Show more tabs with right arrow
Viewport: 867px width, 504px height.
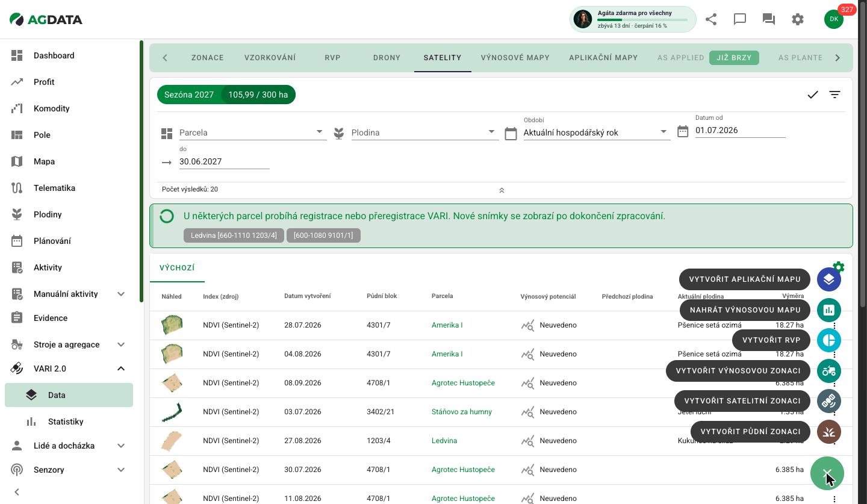(837, 58)
